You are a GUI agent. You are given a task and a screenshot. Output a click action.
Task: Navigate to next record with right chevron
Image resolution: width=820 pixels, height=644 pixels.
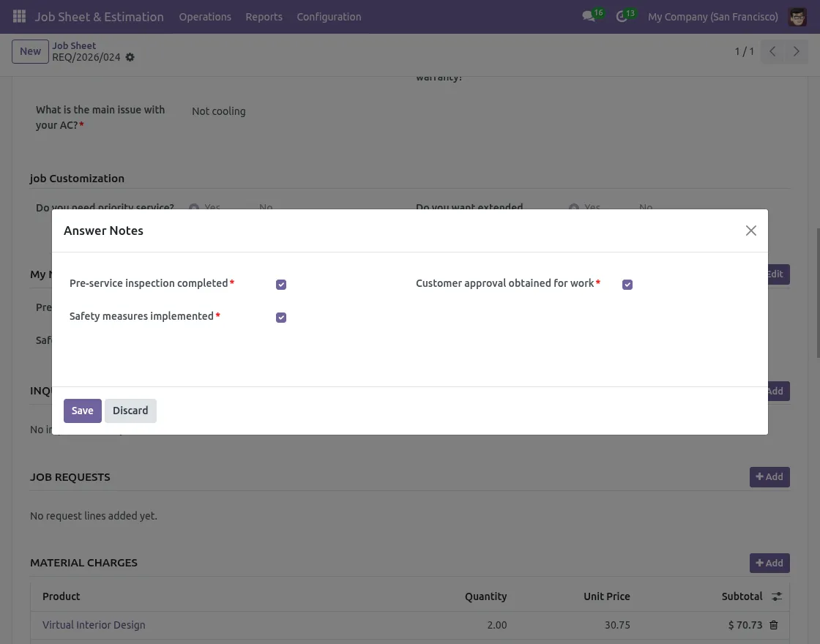point(797,51)
